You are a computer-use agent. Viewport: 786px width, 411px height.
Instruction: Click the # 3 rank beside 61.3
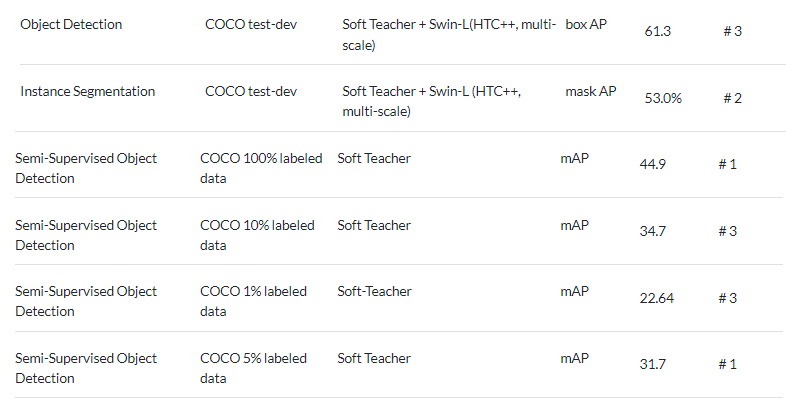coord(732,31)
